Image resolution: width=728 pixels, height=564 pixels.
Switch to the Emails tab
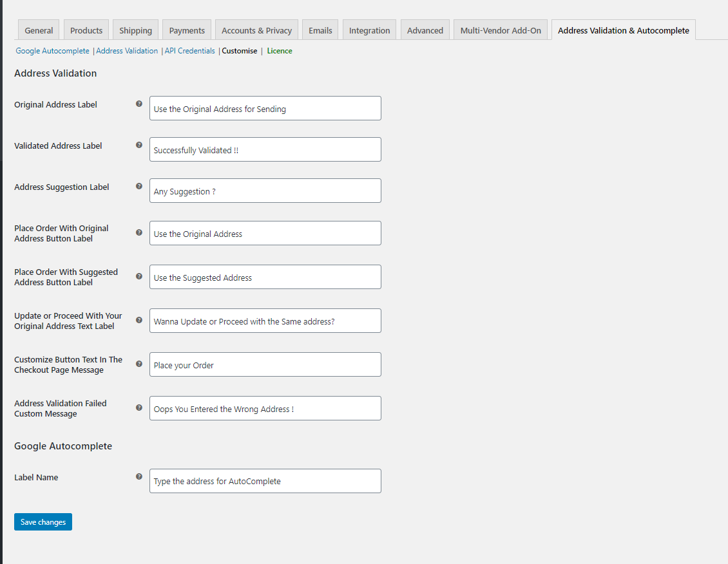pyautogui.click(x=320, y=30)
